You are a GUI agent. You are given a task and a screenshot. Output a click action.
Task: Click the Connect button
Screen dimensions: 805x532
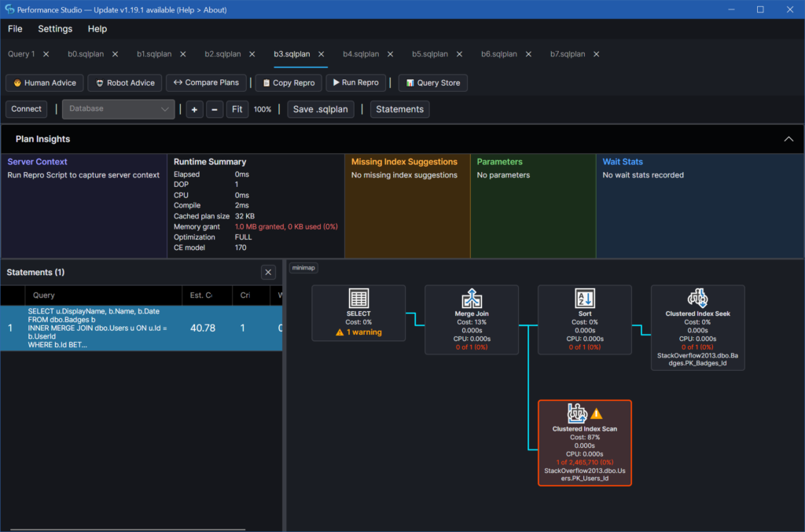[x=26, y=108]
